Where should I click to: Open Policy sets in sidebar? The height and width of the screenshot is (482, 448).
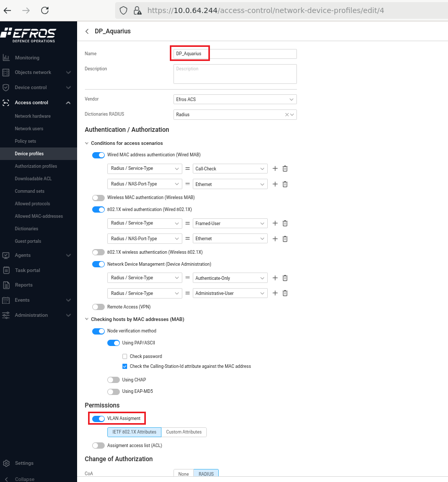[26, 141]
